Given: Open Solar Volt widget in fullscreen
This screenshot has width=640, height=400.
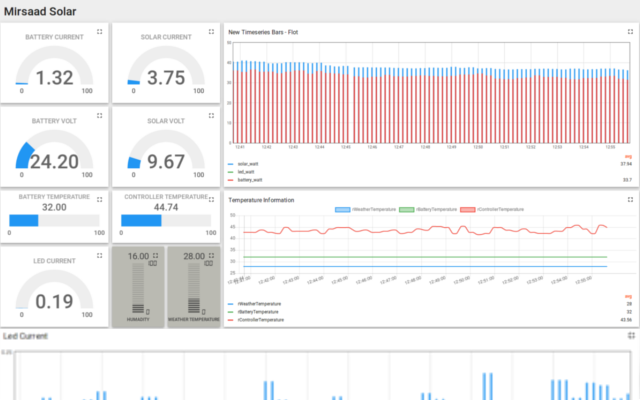Looking at the screenshot, I should (211, 116).
